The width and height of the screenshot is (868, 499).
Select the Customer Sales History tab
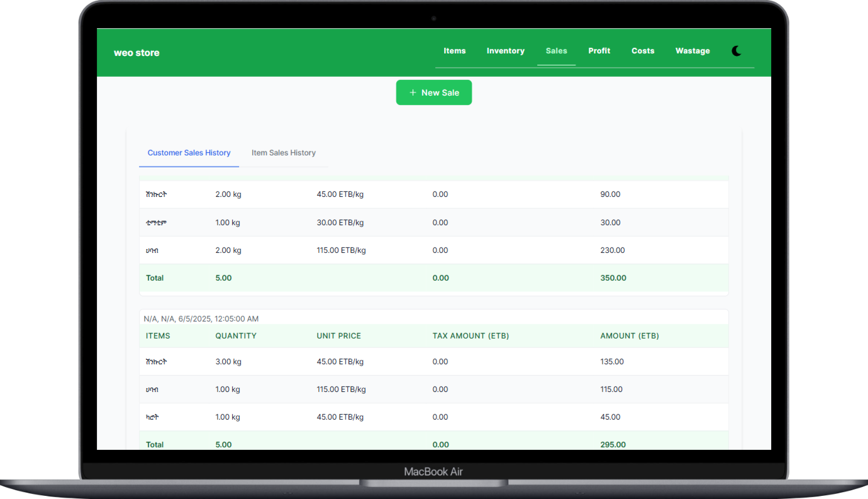click(x=189, y=152)
